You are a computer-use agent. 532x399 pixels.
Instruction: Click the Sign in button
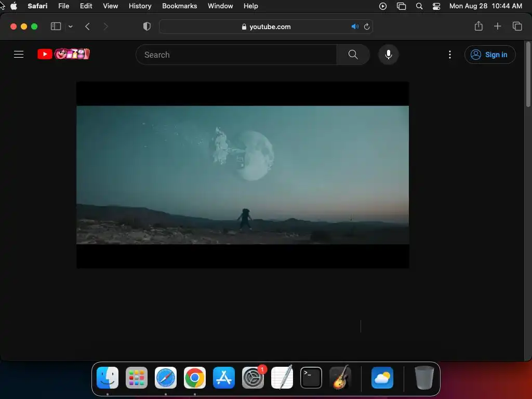coord(490,55)
